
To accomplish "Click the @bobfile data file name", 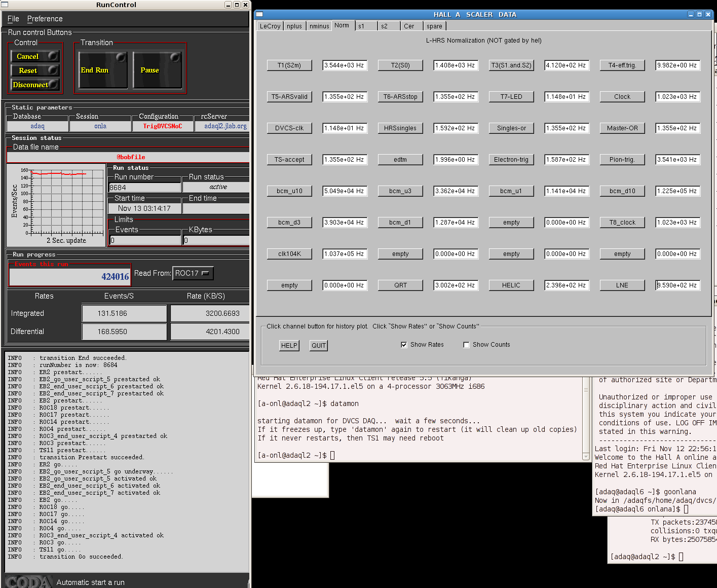I will [131, 157].
